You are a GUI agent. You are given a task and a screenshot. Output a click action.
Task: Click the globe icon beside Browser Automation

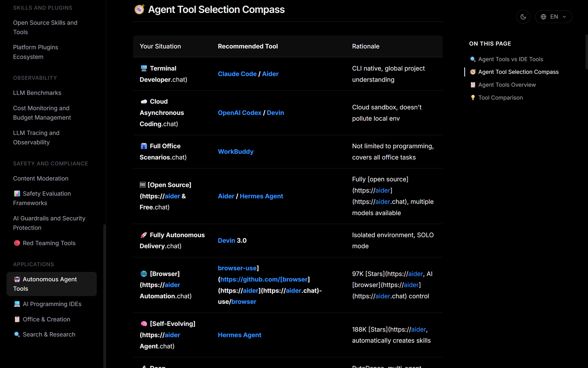[x=144, y=274]
